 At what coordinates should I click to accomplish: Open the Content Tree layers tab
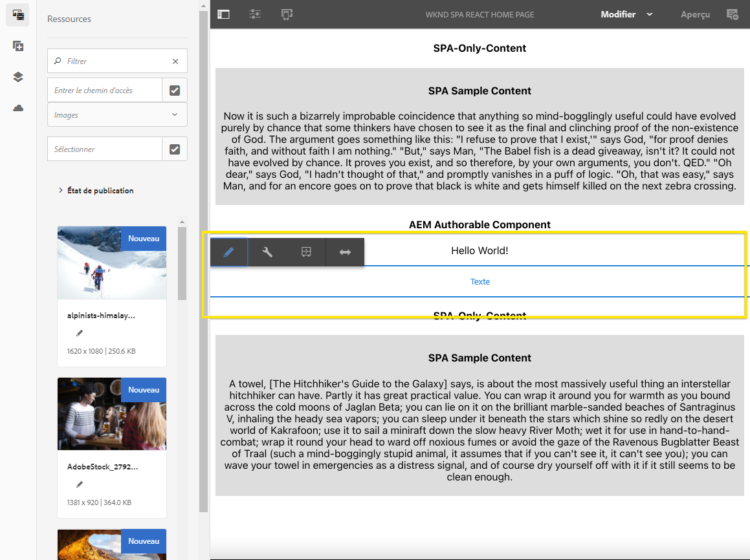click(17, 77)
